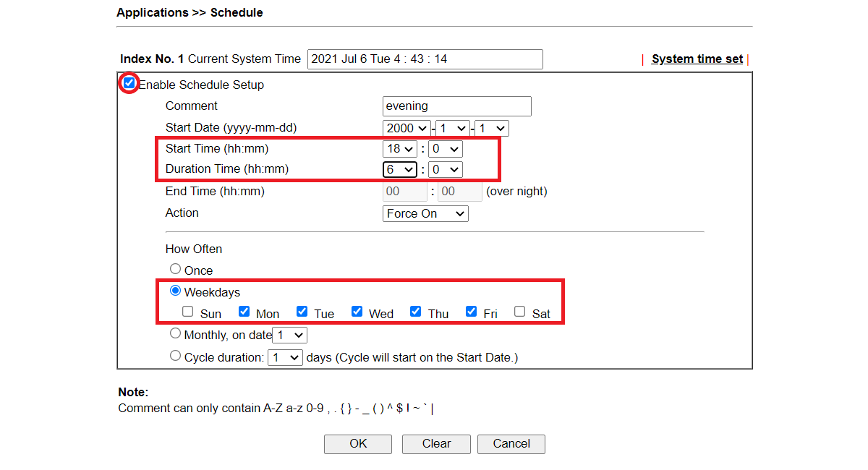The width and height of the screenshot is (868, 470).
Task: Open the Start Date month dropdown
Action: coord(453,129)
